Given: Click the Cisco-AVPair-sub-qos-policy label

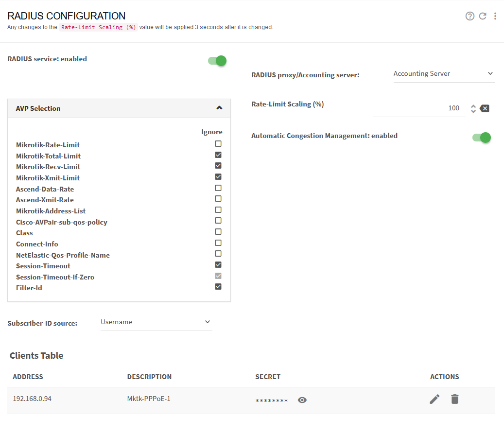Looking at the screenshot, I should [61, 222].
